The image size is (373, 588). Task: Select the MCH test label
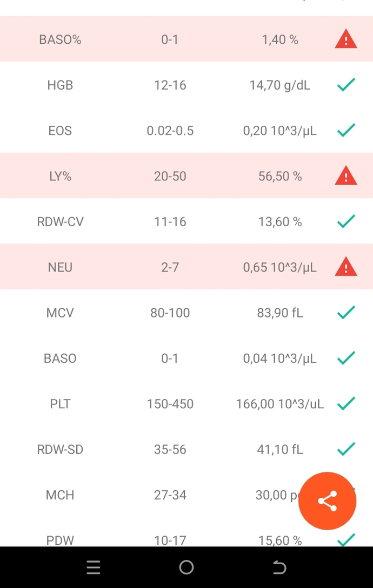point(60,495)
